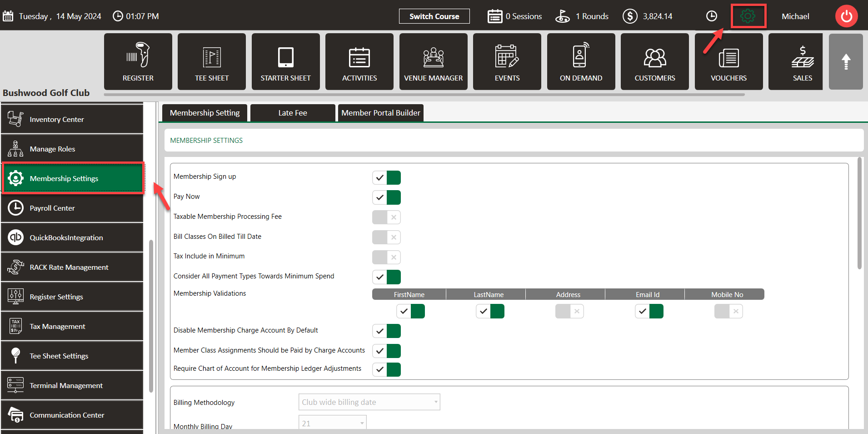868x434 pixels.
Task: Open Manage Roles in sidebar
Action: [72, 149]
